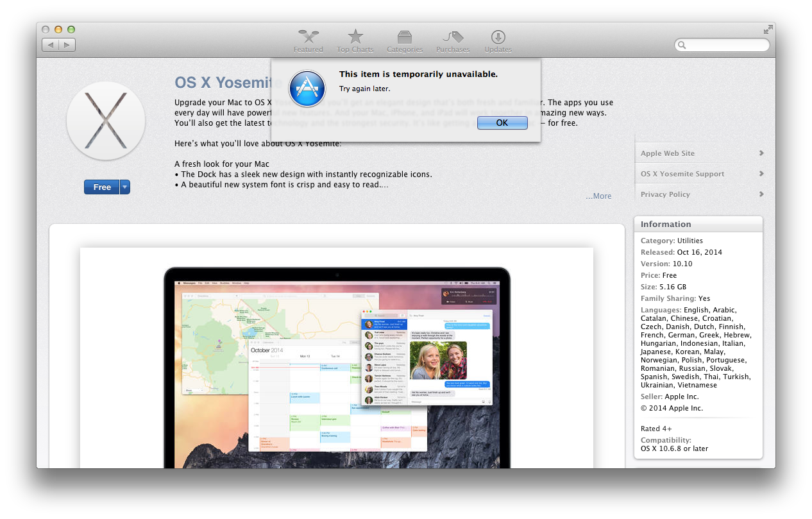Click the green zoom window button

click(71, 30)
